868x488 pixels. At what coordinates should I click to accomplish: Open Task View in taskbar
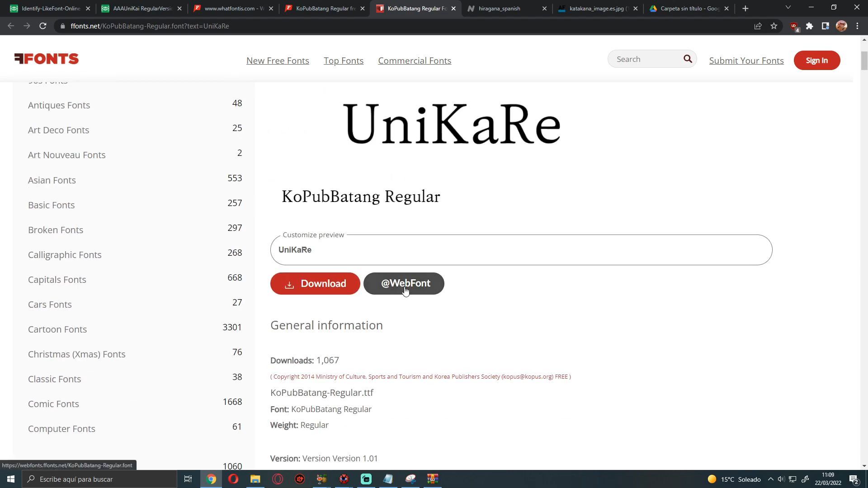[188, 479]
